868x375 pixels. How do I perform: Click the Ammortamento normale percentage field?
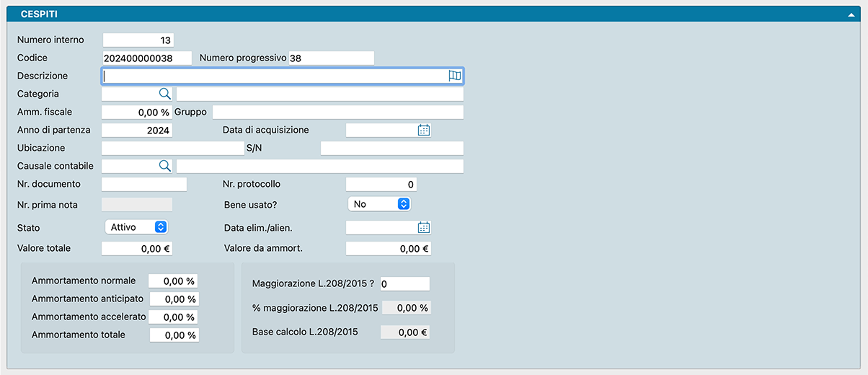coord(173,281)
